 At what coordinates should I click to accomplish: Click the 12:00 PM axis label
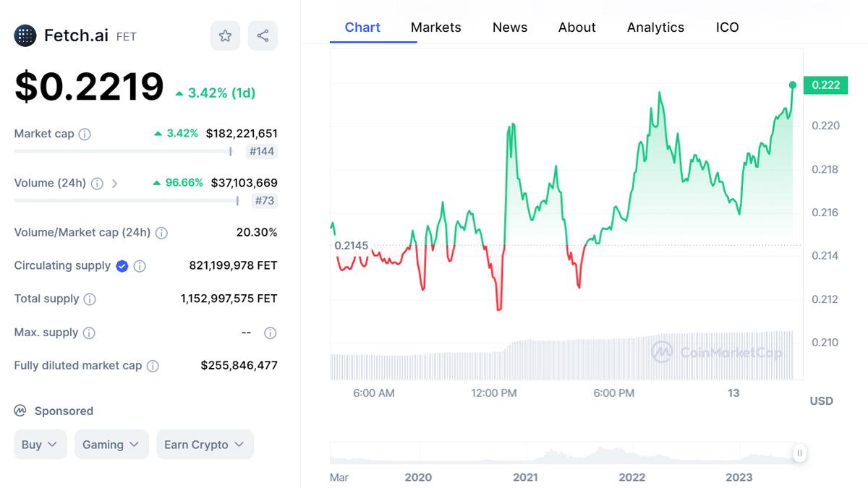494,393
